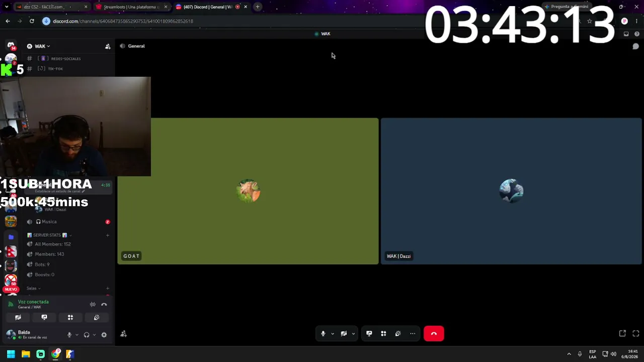The height and width of the screenshot is (362, 644).
Task: Open noise suppression settings in voice panel
Action: pyautogui.click(x=93, y=304)
